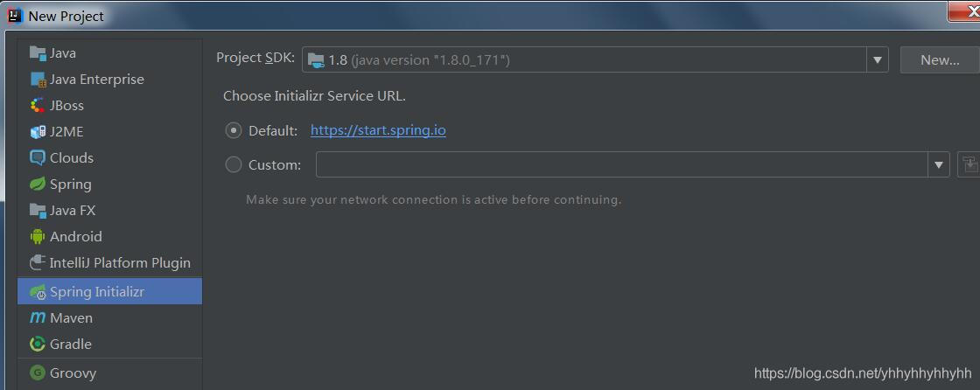980x390 pixels.
Task: Click the J2ME icon
Action: click(38, 132)
